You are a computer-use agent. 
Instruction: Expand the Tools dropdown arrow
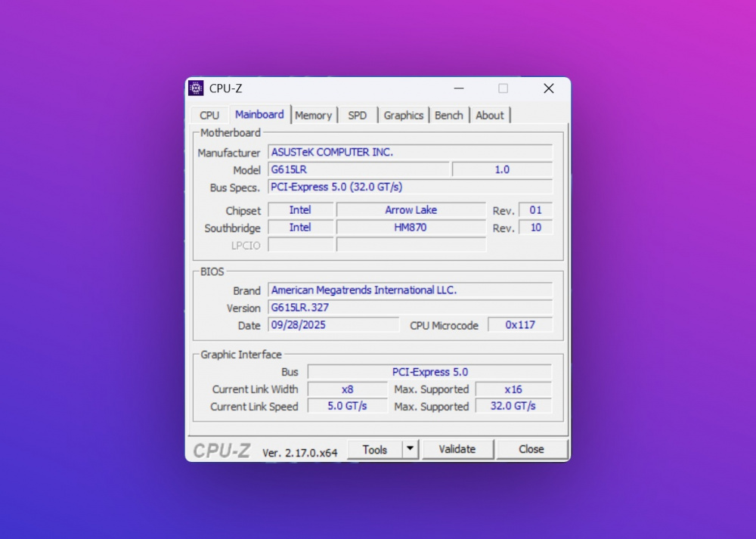coord(410,449)
